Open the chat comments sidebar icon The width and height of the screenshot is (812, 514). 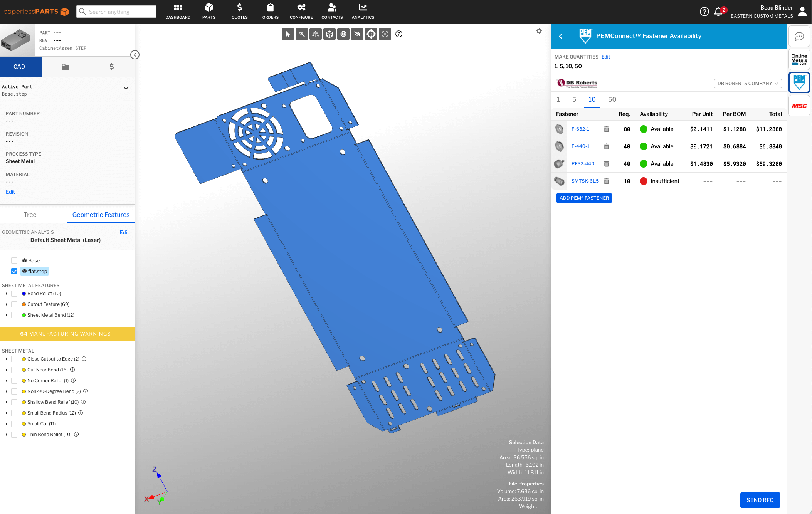pos(799,36)
